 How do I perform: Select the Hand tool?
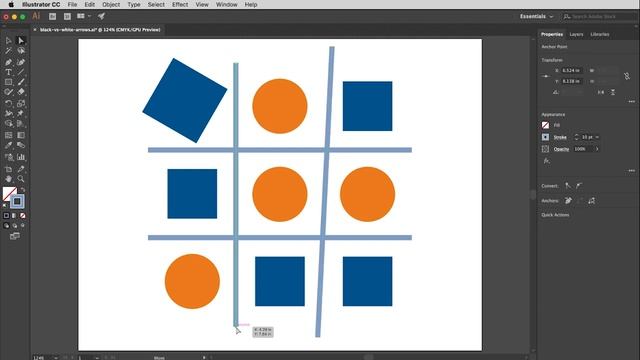[9, 179]
